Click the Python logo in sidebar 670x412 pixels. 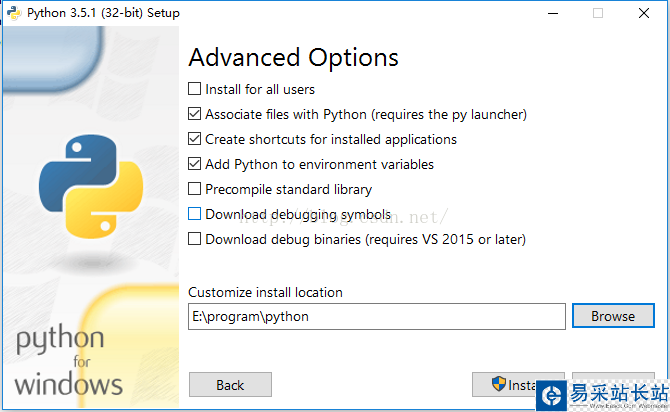(91, 186)
